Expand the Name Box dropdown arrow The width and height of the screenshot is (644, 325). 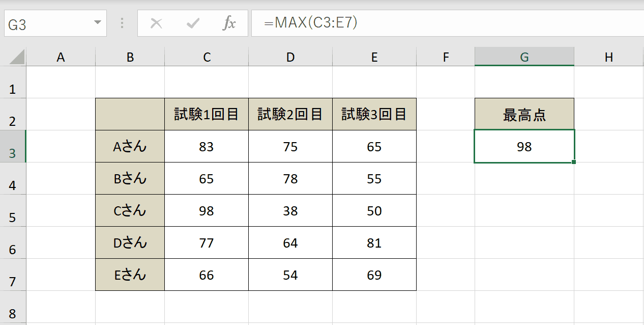[98, 23]
